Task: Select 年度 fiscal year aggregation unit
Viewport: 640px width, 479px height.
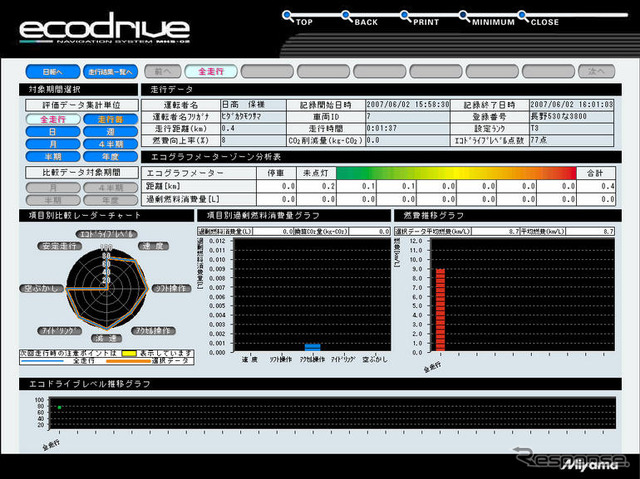Action: point(111,157)
